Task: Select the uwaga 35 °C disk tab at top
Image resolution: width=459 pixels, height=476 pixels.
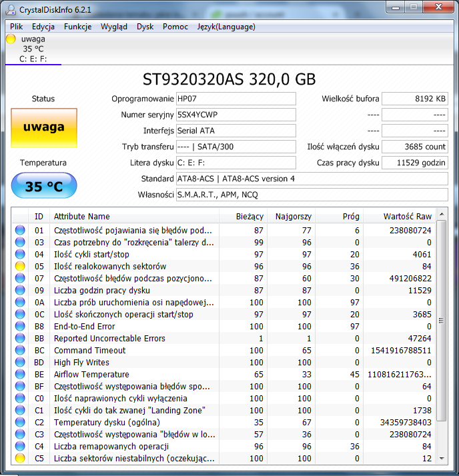Action: 33,49
